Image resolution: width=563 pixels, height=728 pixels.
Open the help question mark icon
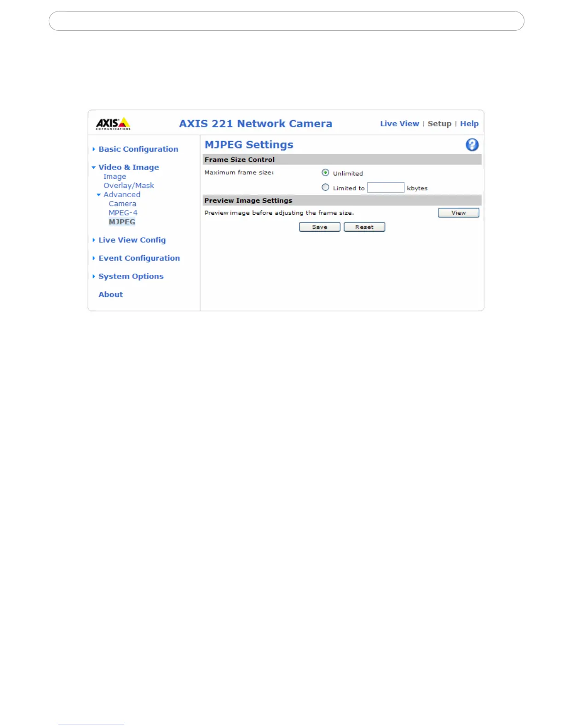(x=472, y=145)
